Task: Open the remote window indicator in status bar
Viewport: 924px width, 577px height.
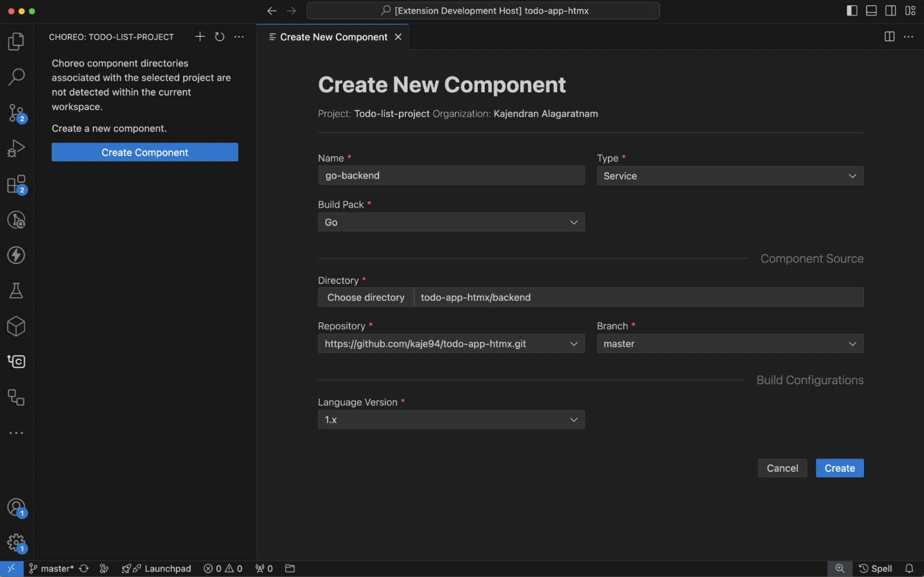Action: pos(11,568)
